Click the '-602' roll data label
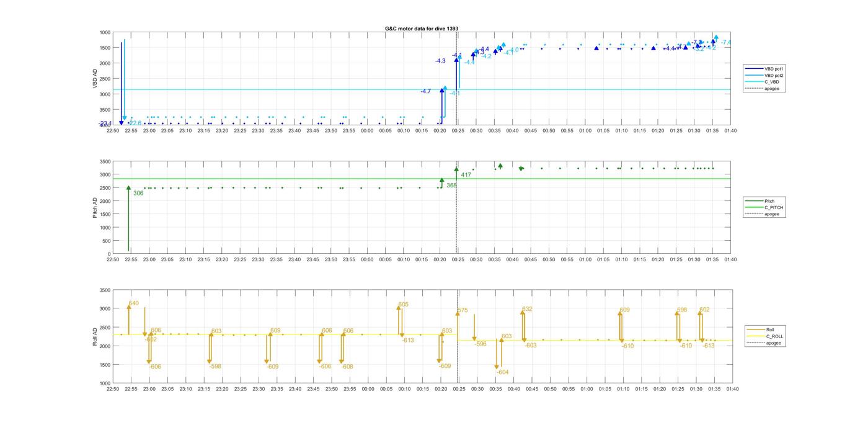 (x=151, y=339)
